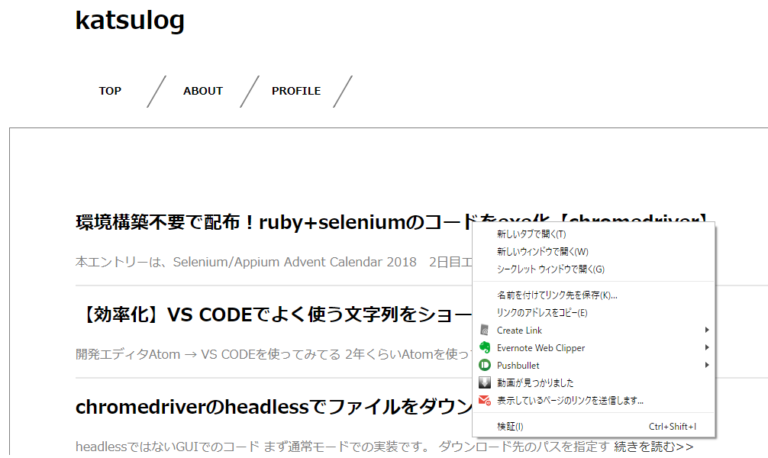This screenshot has height=458, width=768.
Task: Click the katsulog site title
Action: pos(130,21)
